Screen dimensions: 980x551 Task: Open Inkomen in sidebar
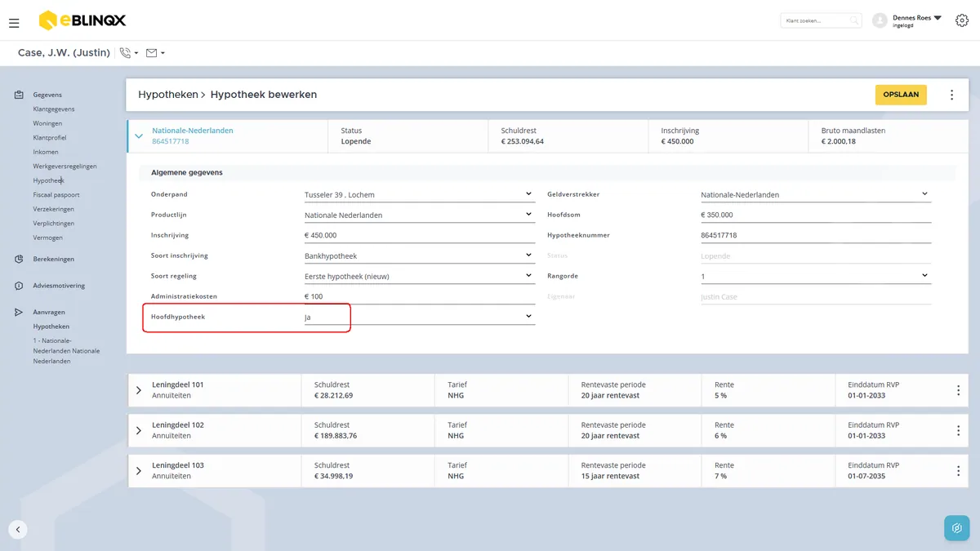(x=46, y=152)
